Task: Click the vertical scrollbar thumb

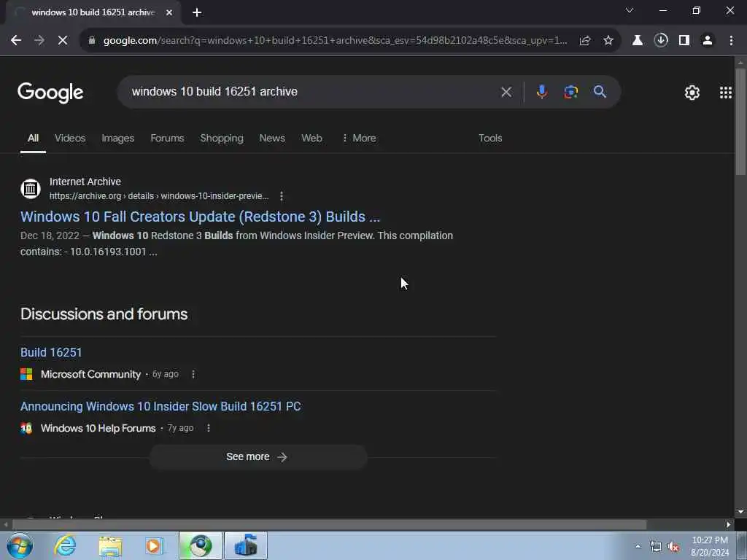Action: 740,122
